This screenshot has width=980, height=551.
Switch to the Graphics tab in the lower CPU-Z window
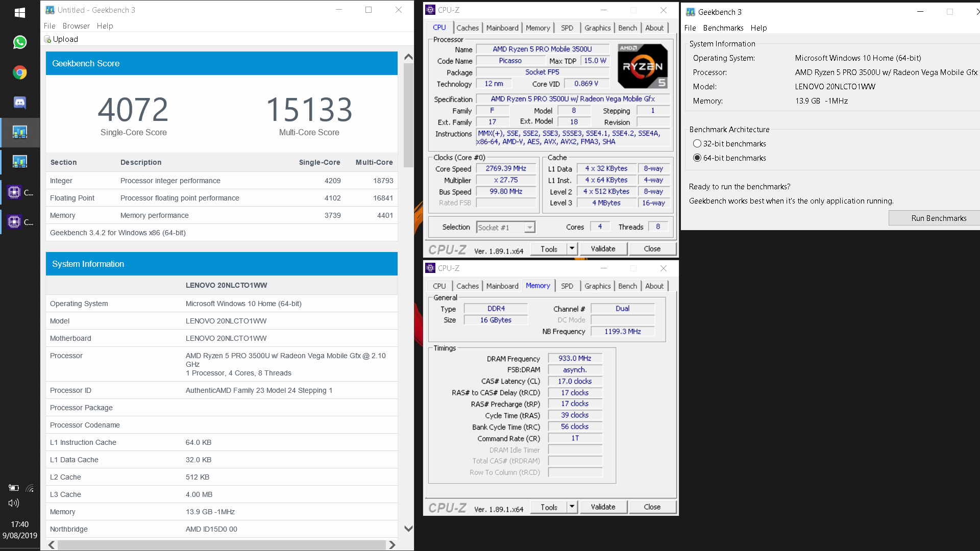(x=598, y=286)
